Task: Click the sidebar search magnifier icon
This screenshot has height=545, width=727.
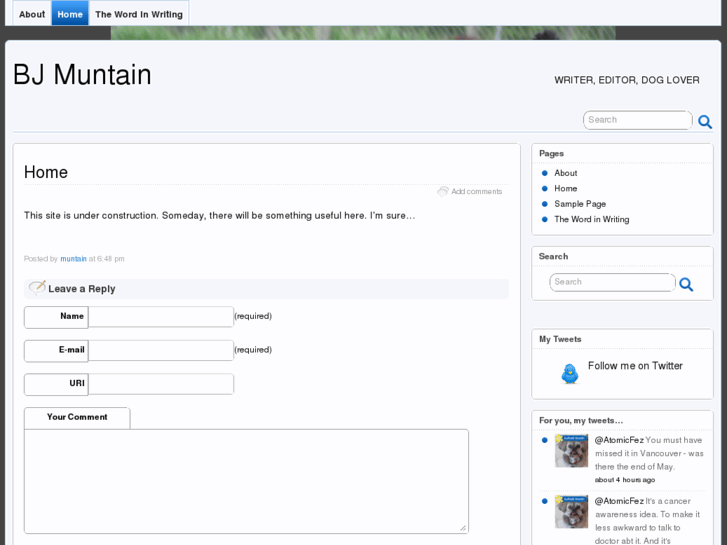Action: point(686,285)
